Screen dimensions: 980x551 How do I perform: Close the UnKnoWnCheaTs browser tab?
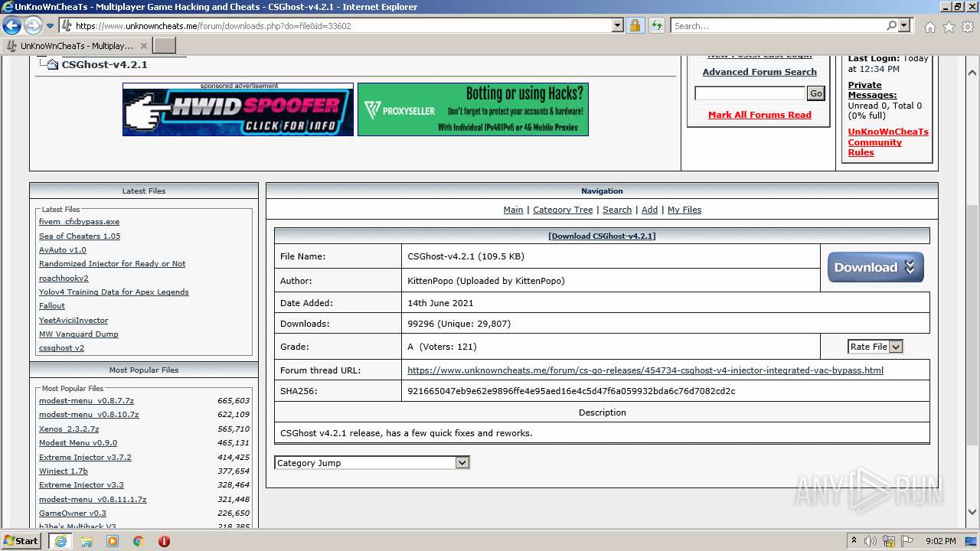pyautogui.click(x=144, y=46)
